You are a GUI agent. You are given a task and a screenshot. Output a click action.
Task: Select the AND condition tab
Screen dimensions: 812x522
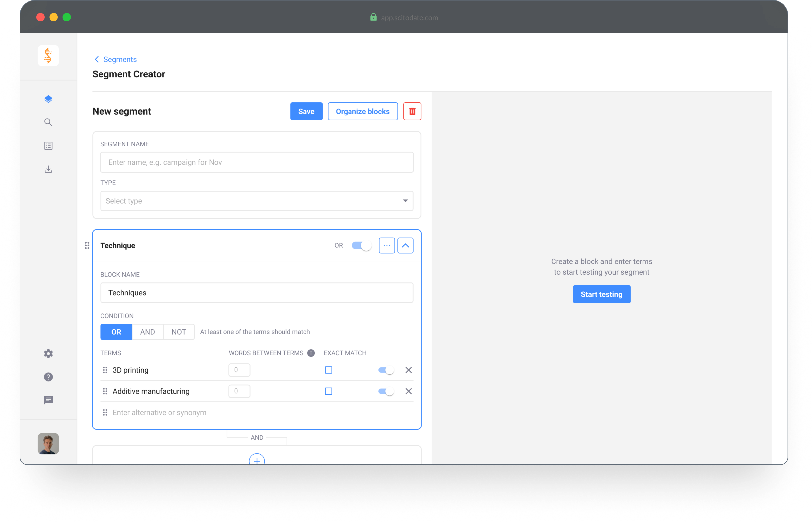coord(147,332)
